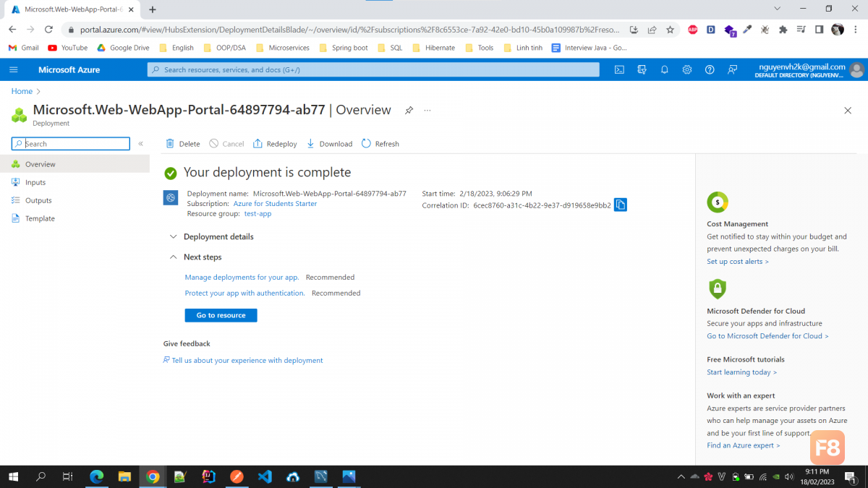Open the Azure feedback icon in header
Image resolution: width=868 pixels, height=488 pixels.
click(x=732, y=69)
